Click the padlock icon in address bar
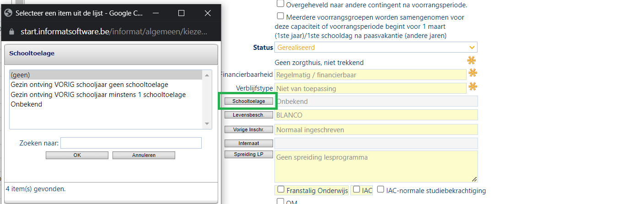Screen dimensions: 644x204 pos(12,32)
